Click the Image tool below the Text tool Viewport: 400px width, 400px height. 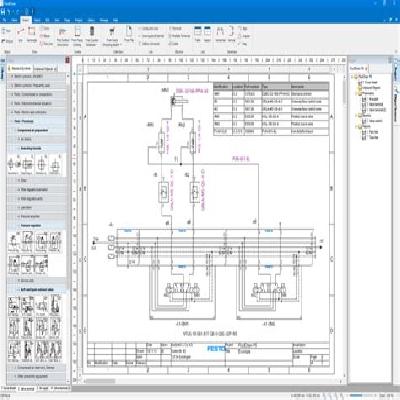coord(7,41)
